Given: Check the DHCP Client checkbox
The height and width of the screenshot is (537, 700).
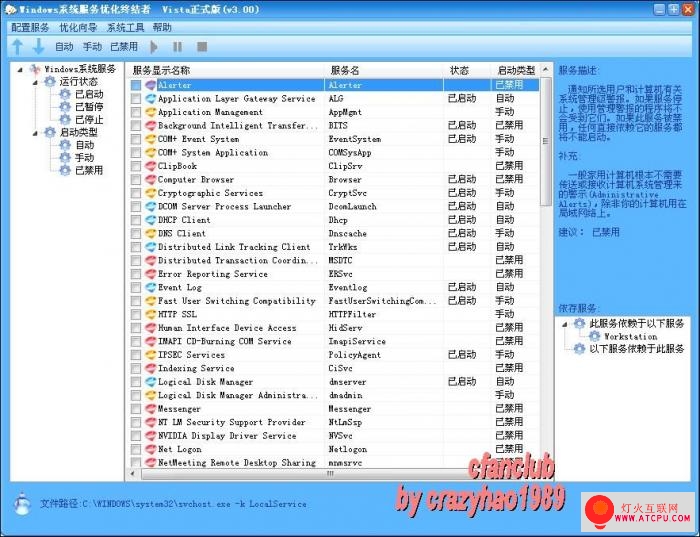Looking at the screenshot, I should click(x=136, y=220).
